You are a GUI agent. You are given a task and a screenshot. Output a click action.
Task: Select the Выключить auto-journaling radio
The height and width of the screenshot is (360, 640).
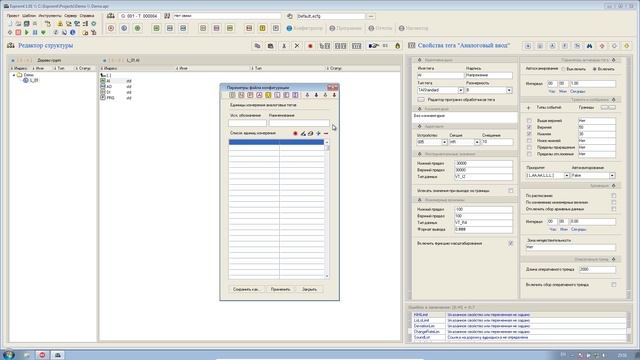564,69
